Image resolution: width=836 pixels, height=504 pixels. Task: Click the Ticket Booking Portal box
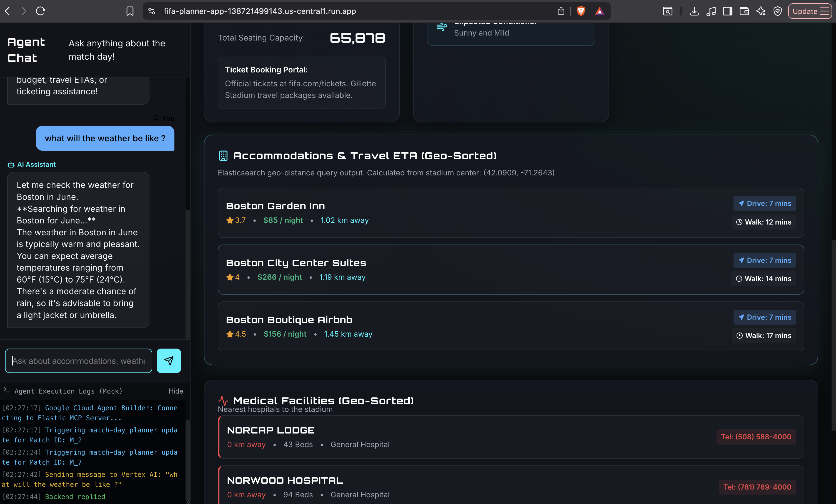(x=302, y=82)
